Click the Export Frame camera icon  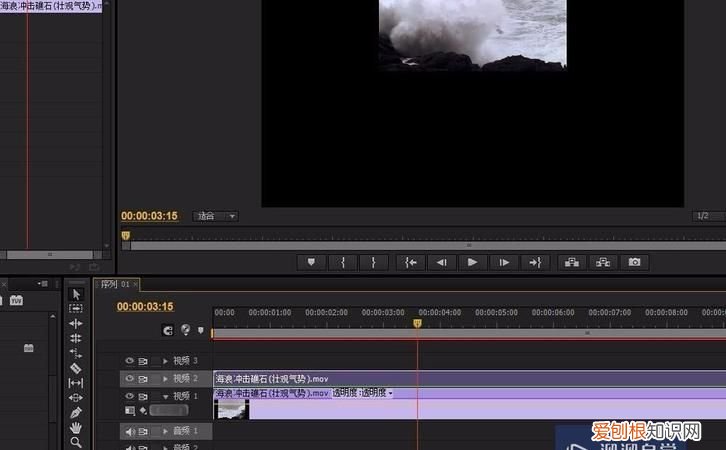pyautogui.click(x=634, y=262)
